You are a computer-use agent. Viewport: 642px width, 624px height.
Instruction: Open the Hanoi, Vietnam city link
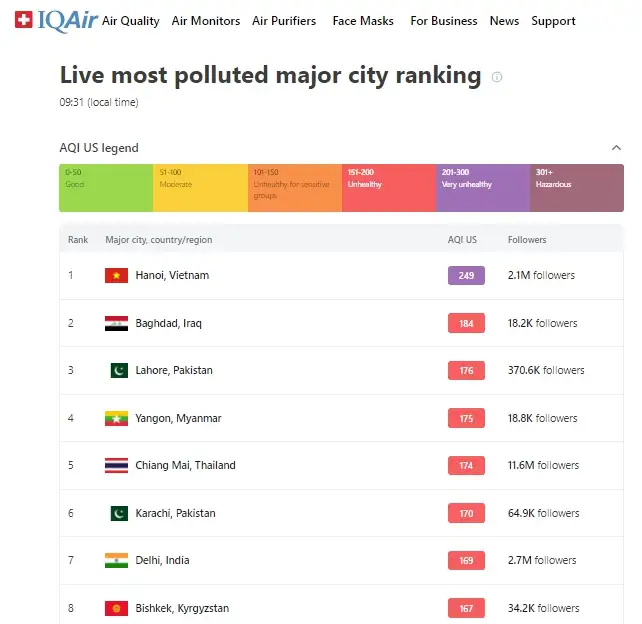click(172, 275)
